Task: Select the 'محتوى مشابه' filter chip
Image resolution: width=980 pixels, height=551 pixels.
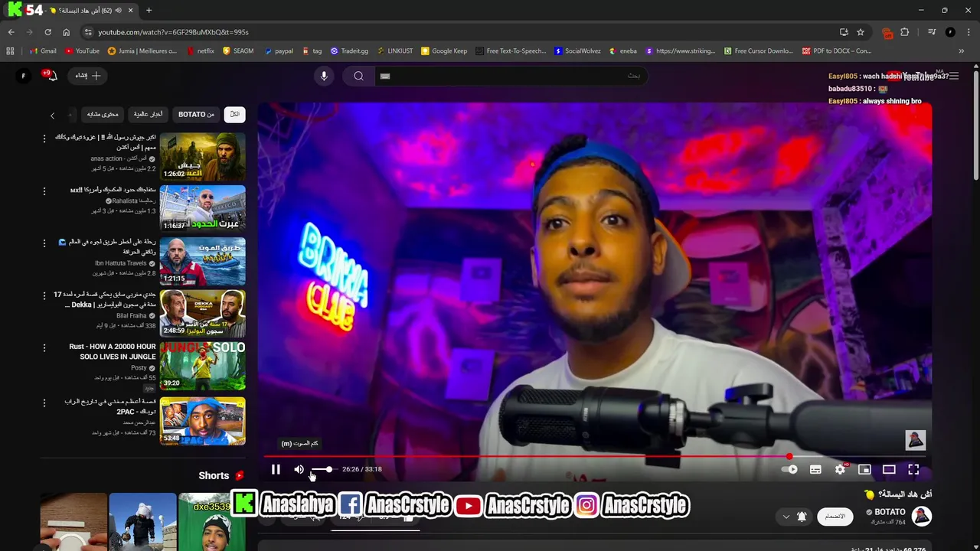Action: [x=103, y=114]
